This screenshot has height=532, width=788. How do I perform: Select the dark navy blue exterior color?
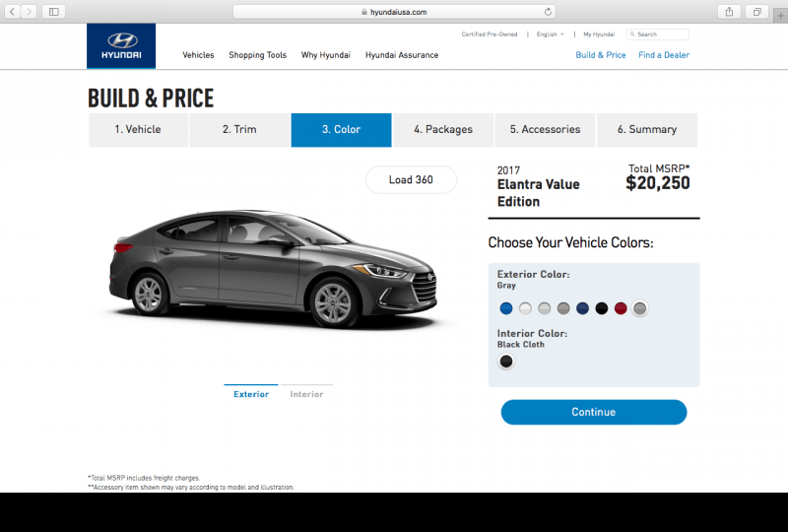click(582, 308)
